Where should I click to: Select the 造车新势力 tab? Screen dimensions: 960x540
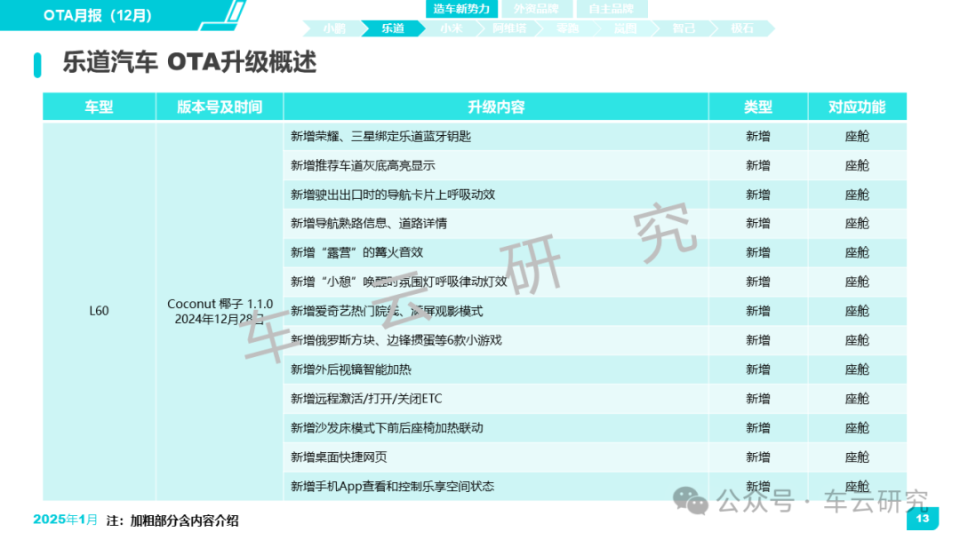(x=461, y=9)
